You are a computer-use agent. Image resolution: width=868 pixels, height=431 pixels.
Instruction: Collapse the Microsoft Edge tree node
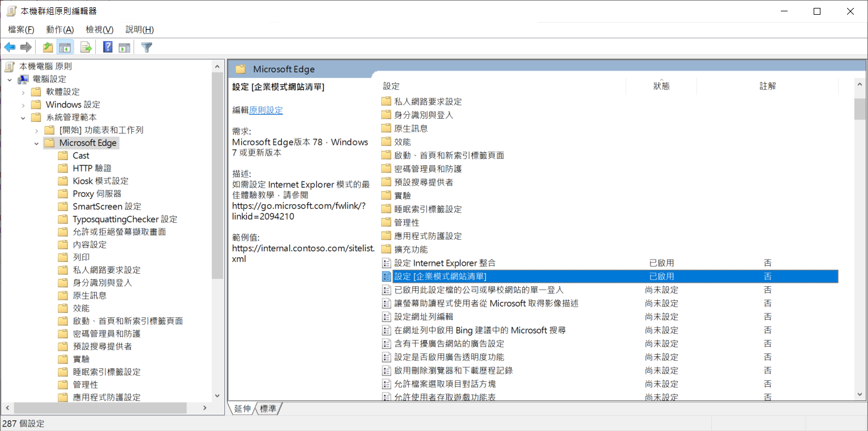pyautogui.click(x=37, y=143)
